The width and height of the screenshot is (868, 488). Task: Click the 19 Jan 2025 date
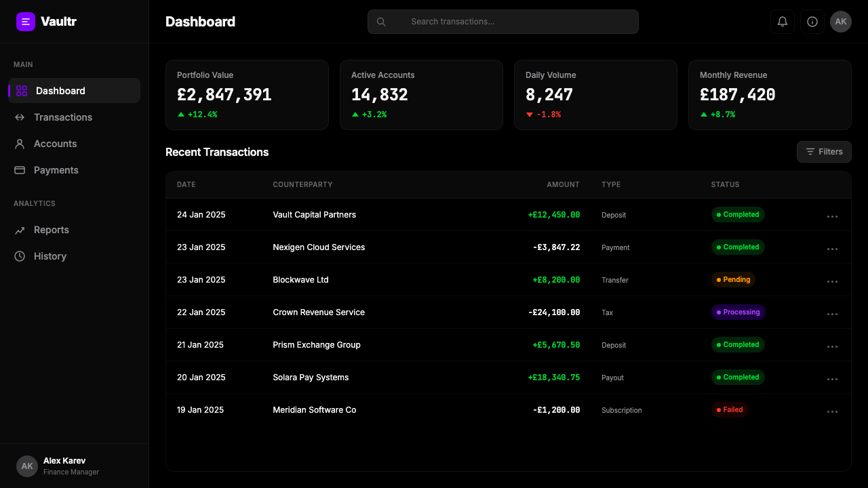pos(200,410)
